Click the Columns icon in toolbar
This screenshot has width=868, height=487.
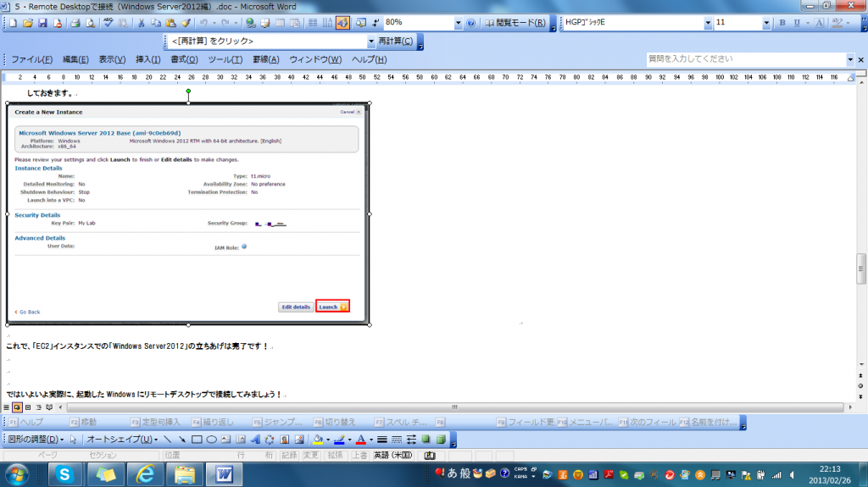pyautogui.click(x=313, y=23)
